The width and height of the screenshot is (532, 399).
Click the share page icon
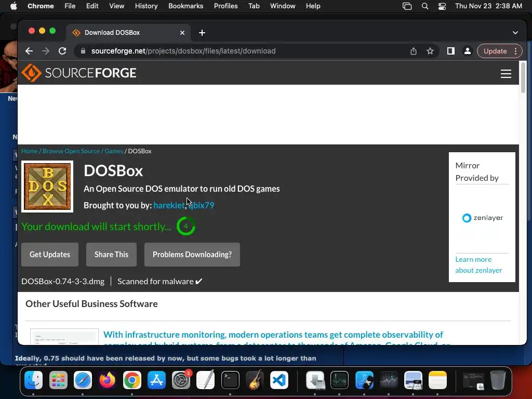413,51
